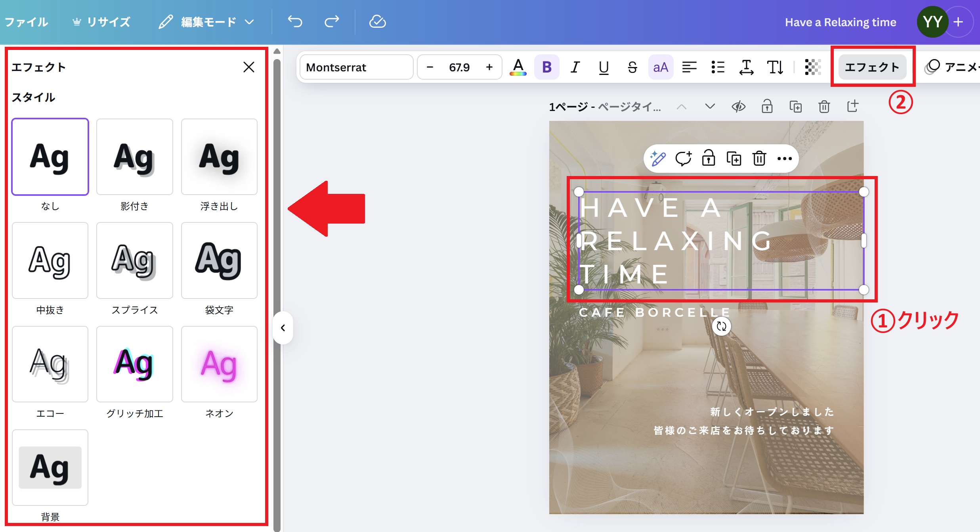Click the redo arrow icon
The width and height of the screenshot is (980, 532).
332,22
